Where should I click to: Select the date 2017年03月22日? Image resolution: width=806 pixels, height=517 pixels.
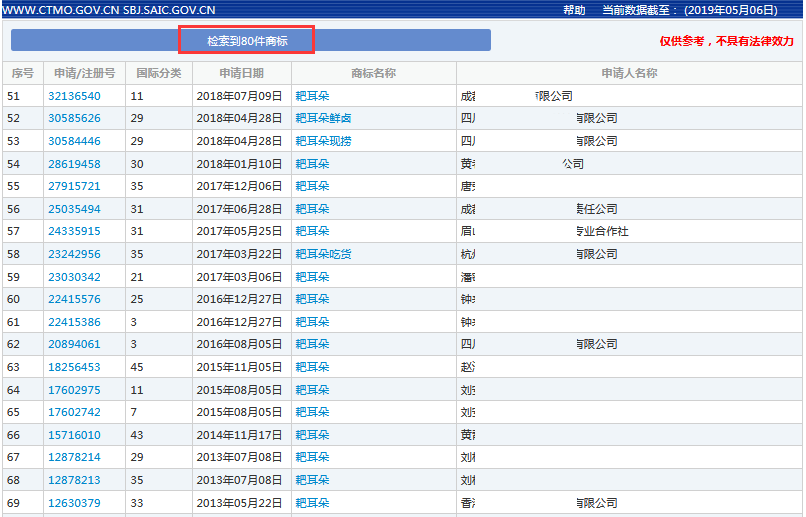(x=240, y=254)
